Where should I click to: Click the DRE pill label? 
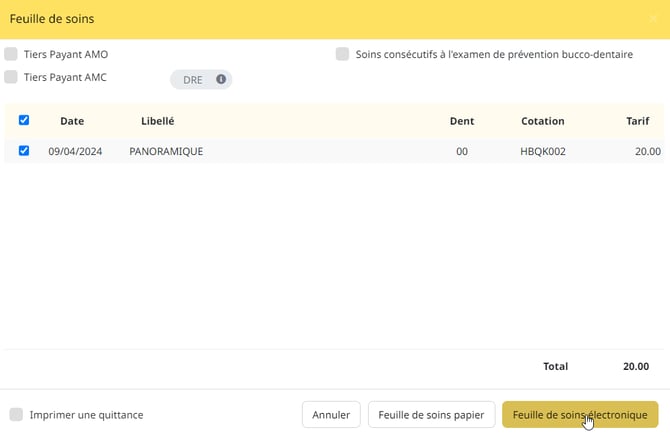pos(193,80)
